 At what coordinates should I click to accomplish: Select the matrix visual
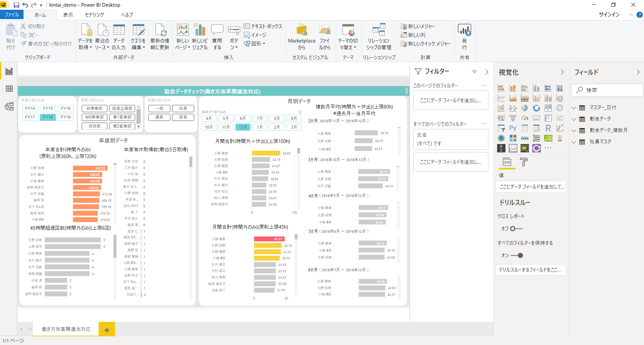(x=536, y=128)
